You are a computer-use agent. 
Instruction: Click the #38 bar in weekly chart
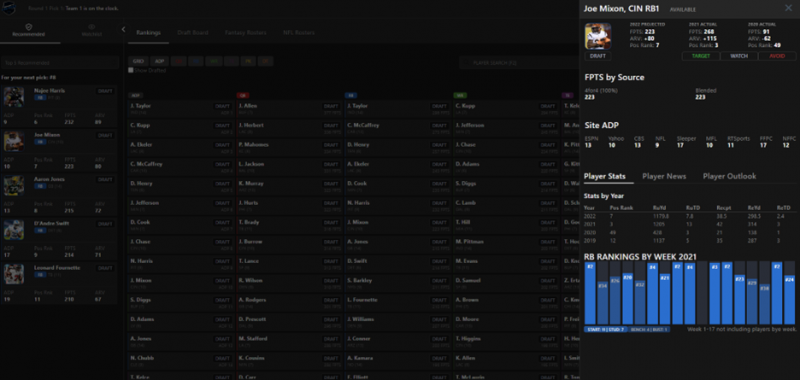point(764,304)
